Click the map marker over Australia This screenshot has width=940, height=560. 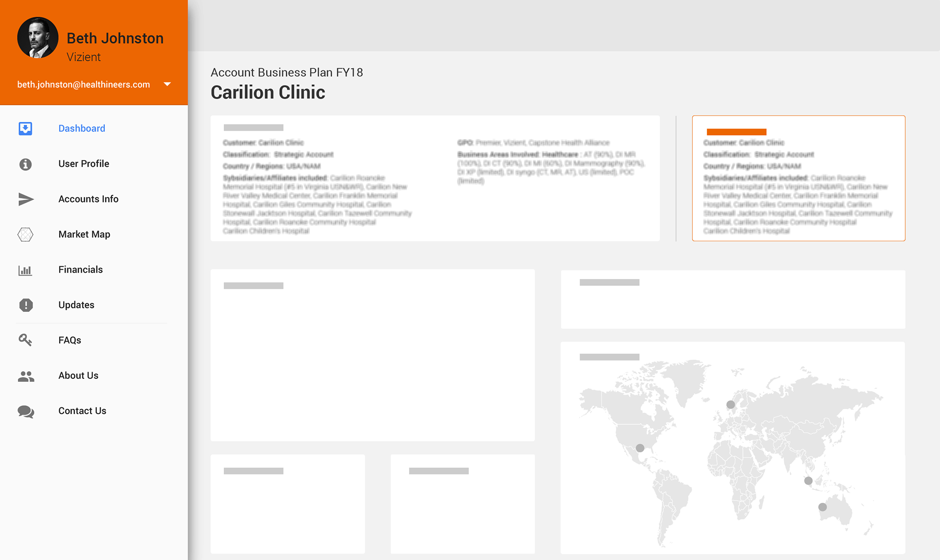coord(822,507)
